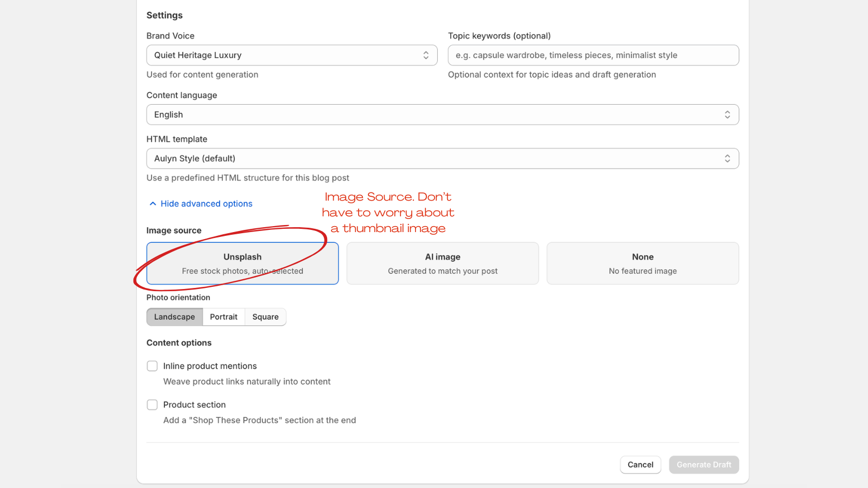Open the Brand Voice dropdown
This screenshot has width=868, height=488.
click(291, 55)
